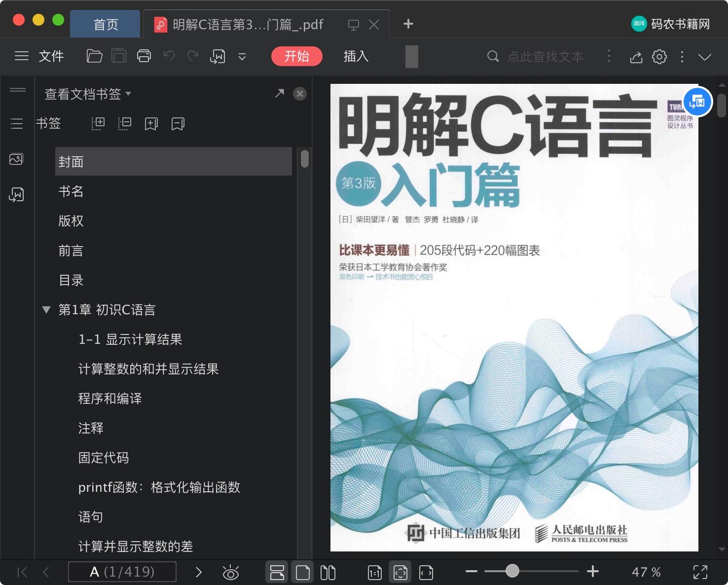728x585 pixels.
Task: Pop out the bookmark panel arrow
Action: [280, 93]
